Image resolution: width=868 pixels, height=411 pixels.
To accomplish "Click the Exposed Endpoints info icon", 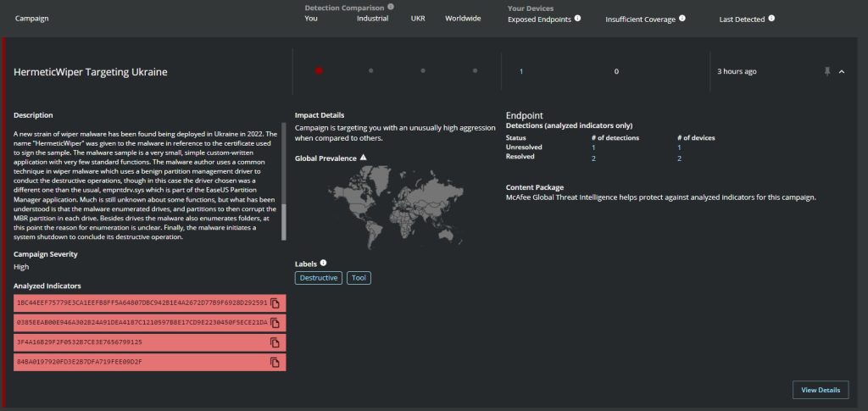I will (577, 18).
